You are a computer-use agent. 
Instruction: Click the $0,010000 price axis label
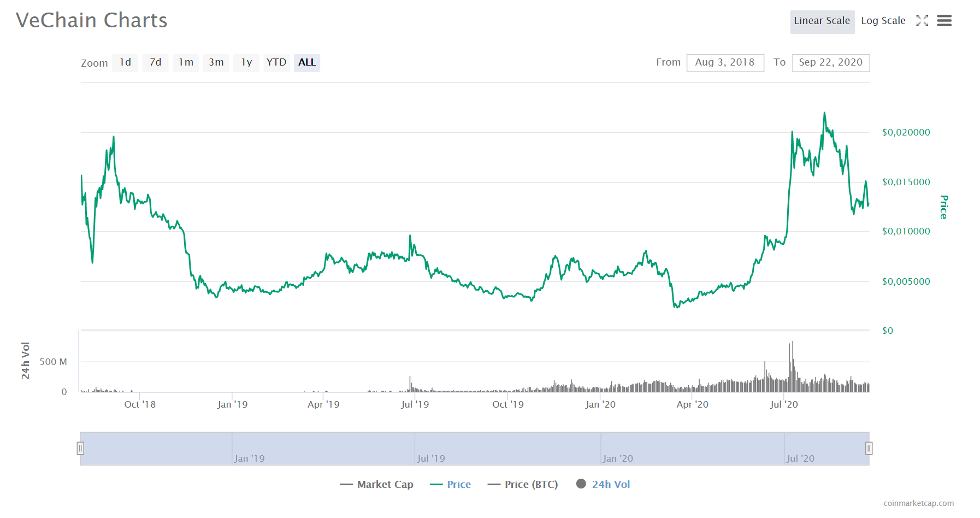906,231
